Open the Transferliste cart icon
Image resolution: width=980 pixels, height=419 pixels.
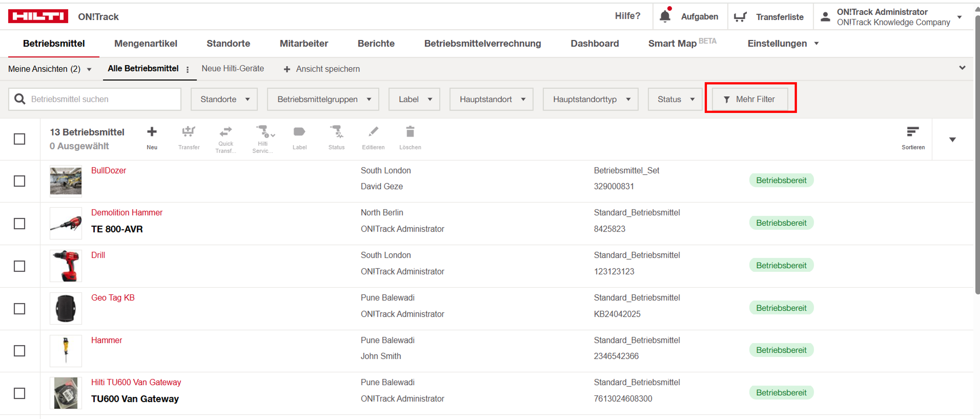coord(740,17)
